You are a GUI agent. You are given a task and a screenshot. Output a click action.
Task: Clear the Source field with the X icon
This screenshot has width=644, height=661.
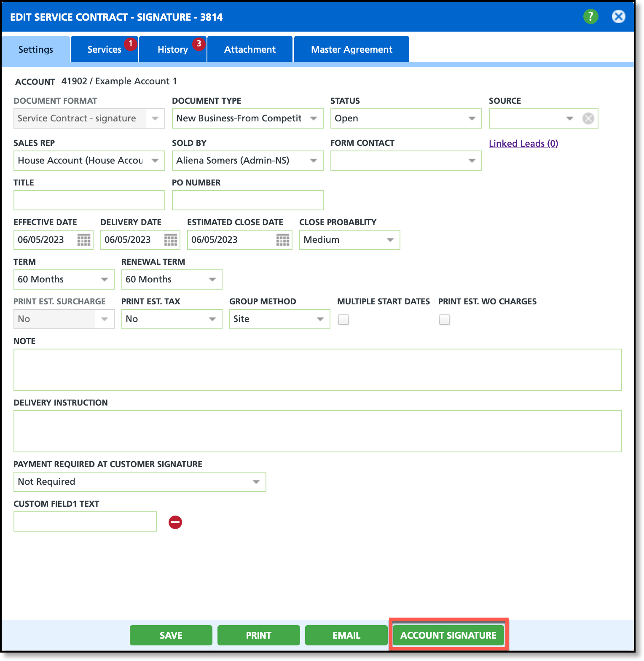tap(588, 118)
